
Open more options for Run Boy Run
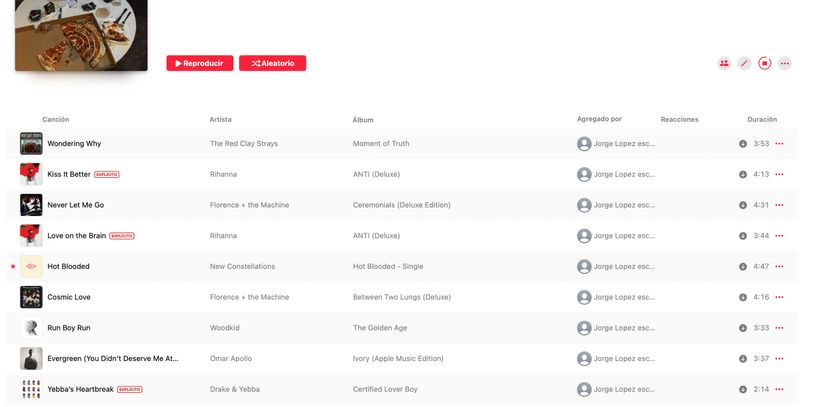tap(779, 328)
